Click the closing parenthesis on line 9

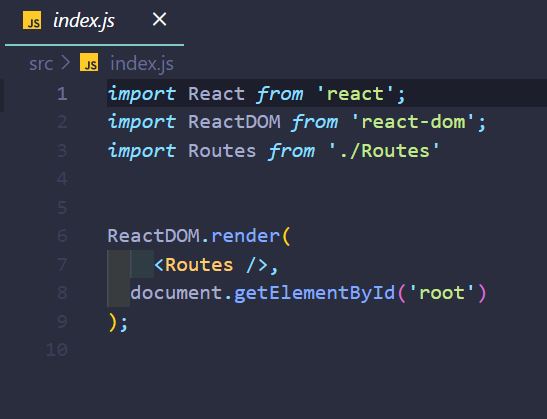112,322
